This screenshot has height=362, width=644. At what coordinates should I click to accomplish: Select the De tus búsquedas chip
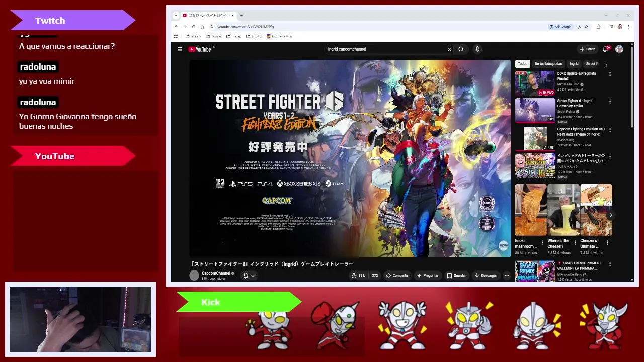[548, 64]
